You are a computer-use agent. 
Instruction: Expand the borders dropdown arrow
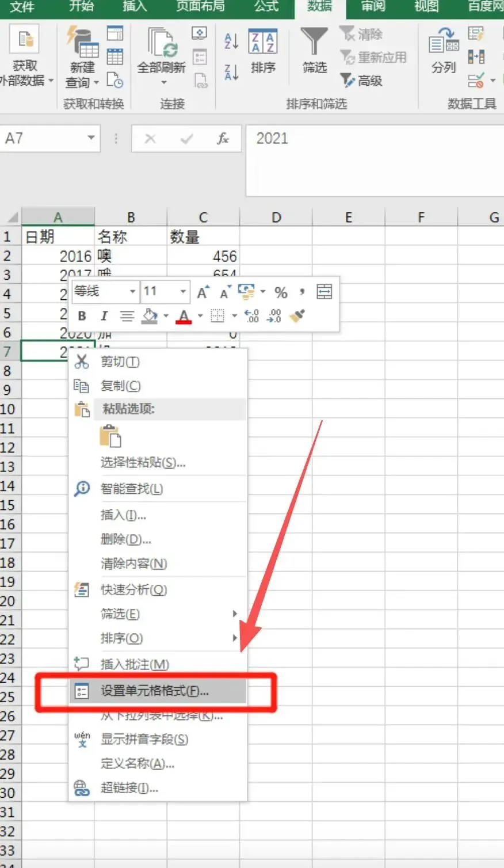[234, 315]
